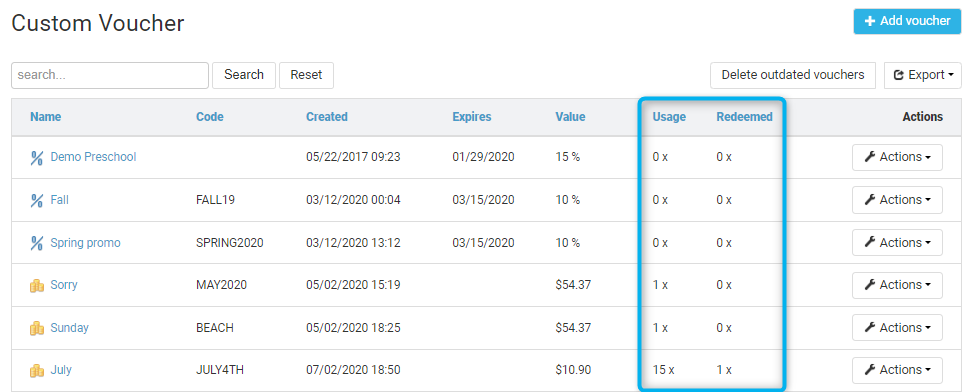
Task: Click created date 07/02/2020 18:50
Action: (353, 370)
